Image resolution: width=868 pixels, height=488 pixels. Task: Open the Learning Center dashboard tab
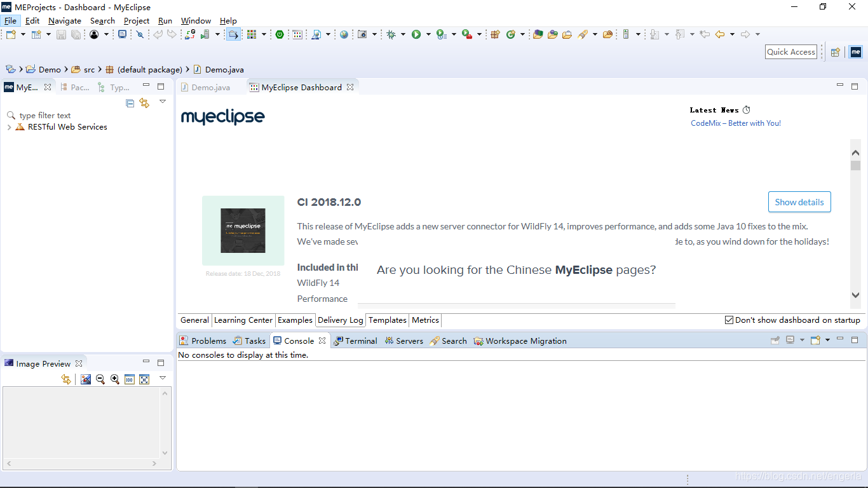[x=243, y=320]
